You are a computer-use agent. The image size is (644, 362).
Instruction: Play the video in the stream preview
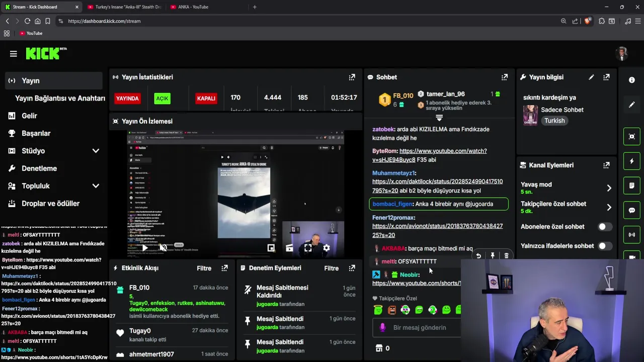pos(145,248)
